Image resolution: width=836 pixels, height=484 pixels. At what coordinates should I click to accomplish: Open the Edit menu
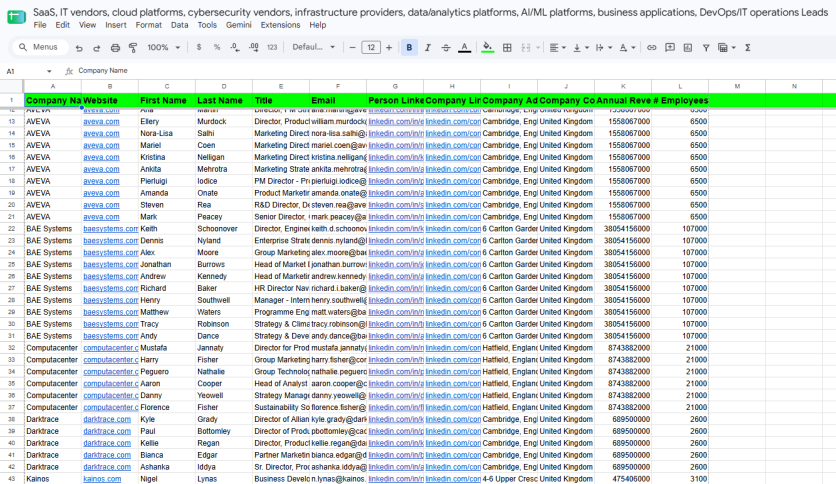click(62, 25)
